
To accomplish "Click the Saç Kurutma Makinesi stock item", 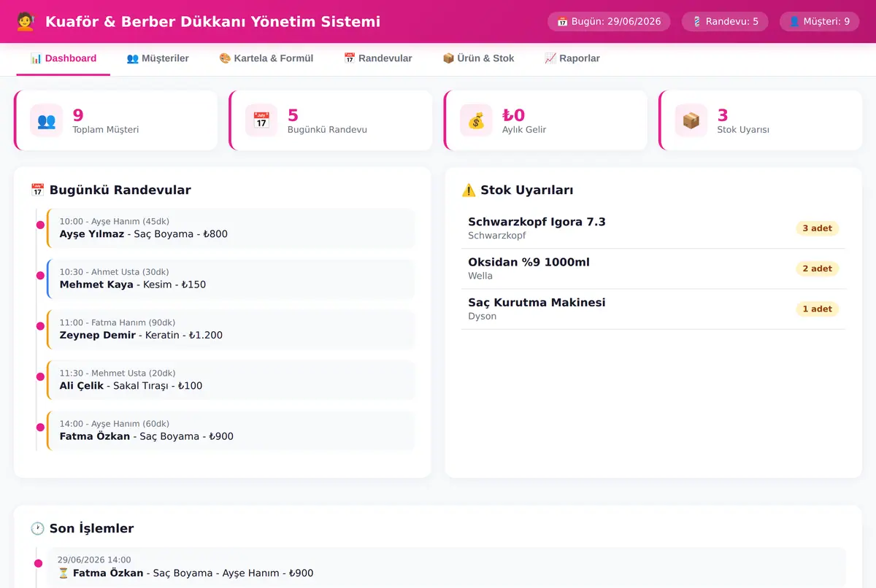I will click(x=653, y=309).
